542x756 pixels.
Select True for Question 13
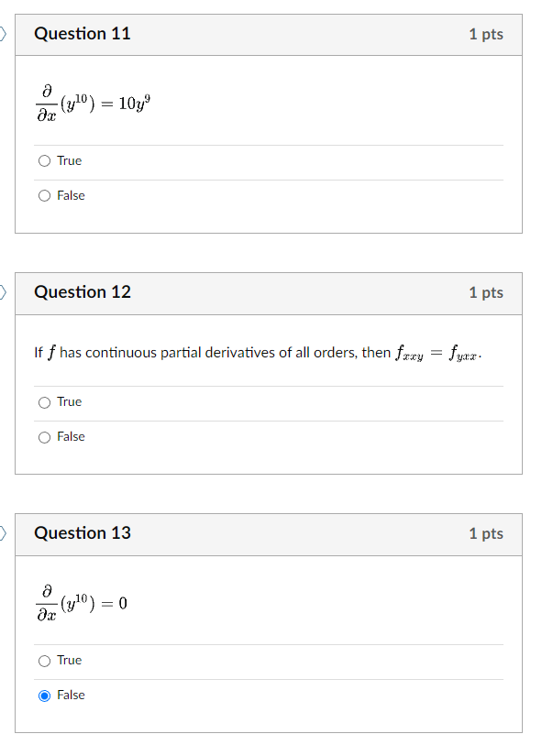click(44, 660)
